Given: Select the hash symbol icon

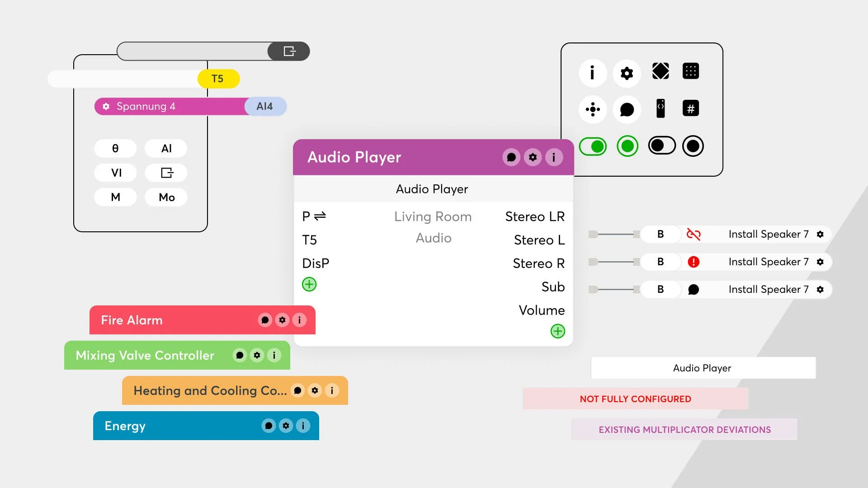Looking at the screenshot, I should click(x=690, y=108).
